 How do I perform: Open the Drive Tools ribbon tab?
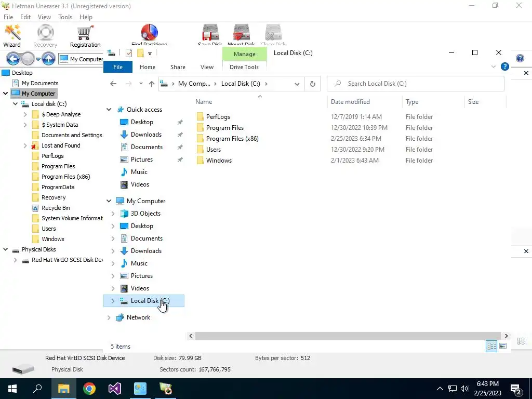244,67
